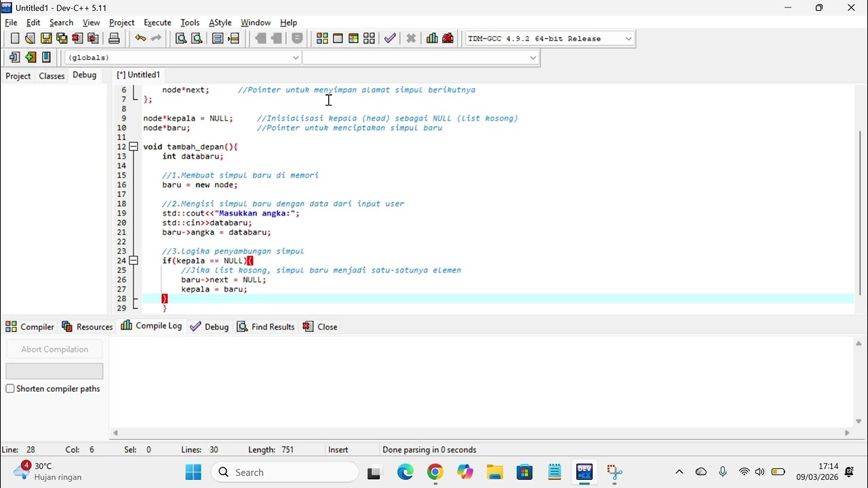Click the Replace toolbar icon

click(x=197, y=39)
